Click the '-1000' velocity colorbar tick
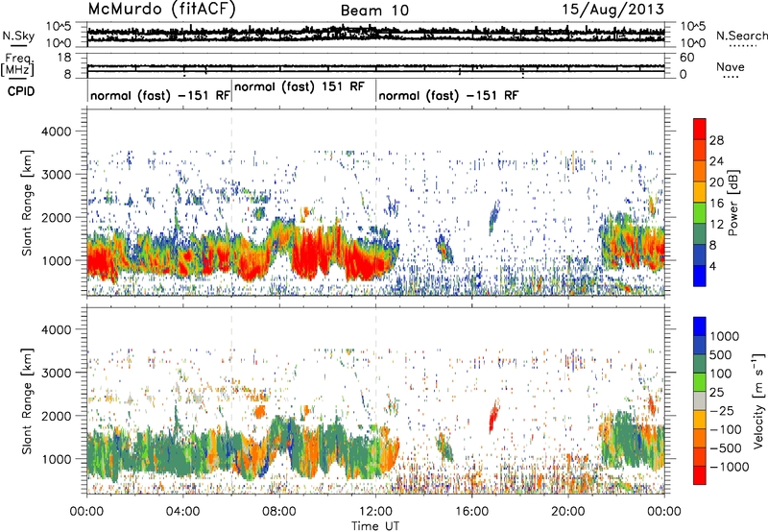 729,467
